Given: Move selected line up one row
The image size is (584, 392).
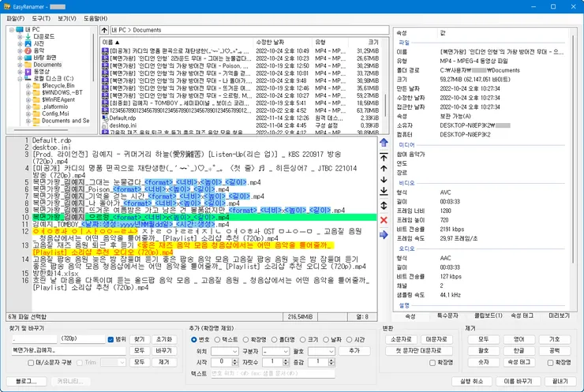Looking at the screenshot, I should pyautogui.click(x=384, y=169).
